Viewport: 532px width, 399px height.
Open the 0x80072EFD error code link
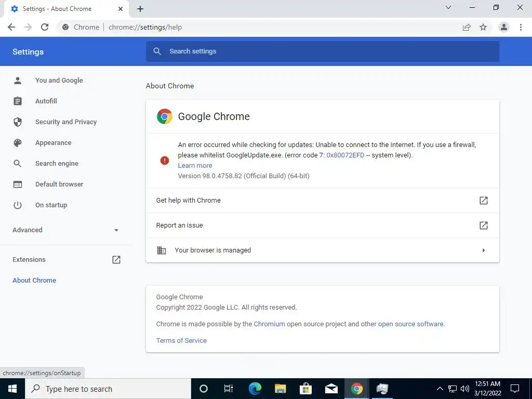click(x=345, y=155)
